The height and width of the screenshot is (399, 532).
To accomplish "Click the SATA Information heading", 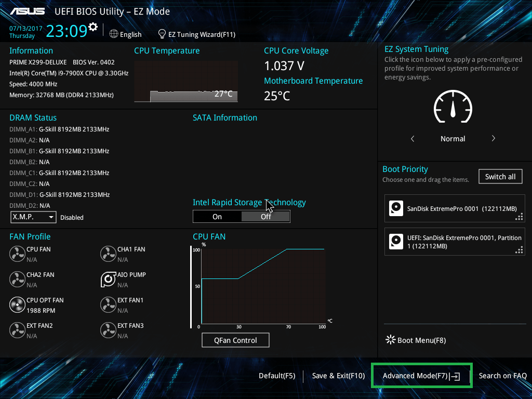I will [225, 118].
